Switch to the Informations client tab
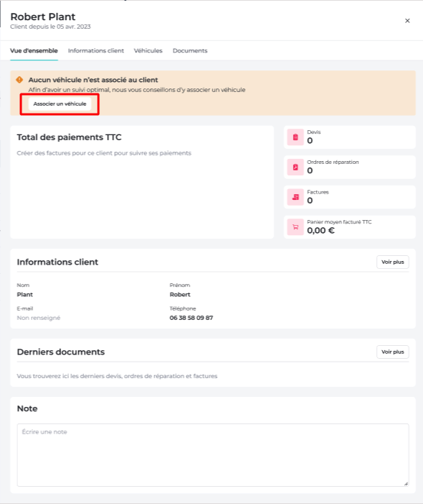Viewport: 423px width, 504px height. [x=96, y=51]
